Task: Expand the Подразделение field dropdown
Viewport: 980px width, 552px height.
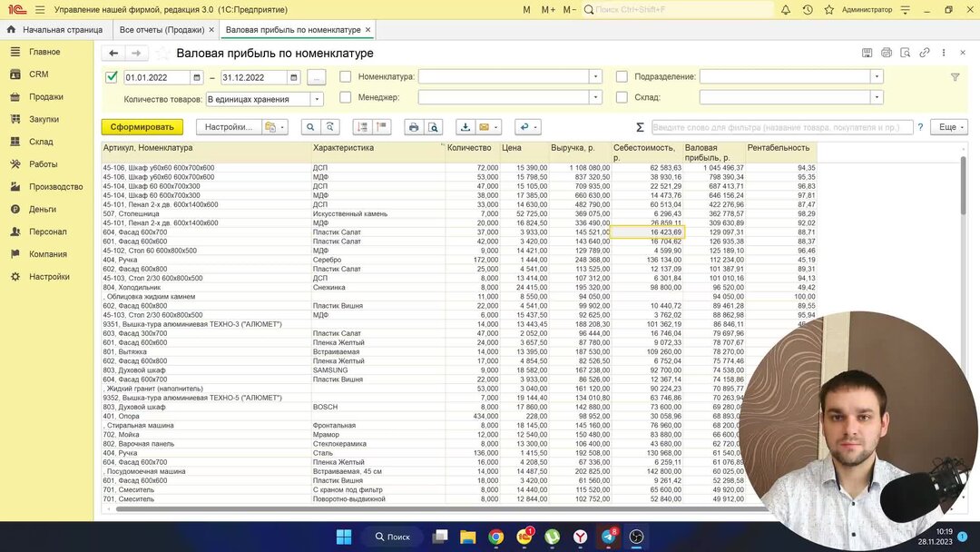Action: pyautogui.click(x=877, y=76)
